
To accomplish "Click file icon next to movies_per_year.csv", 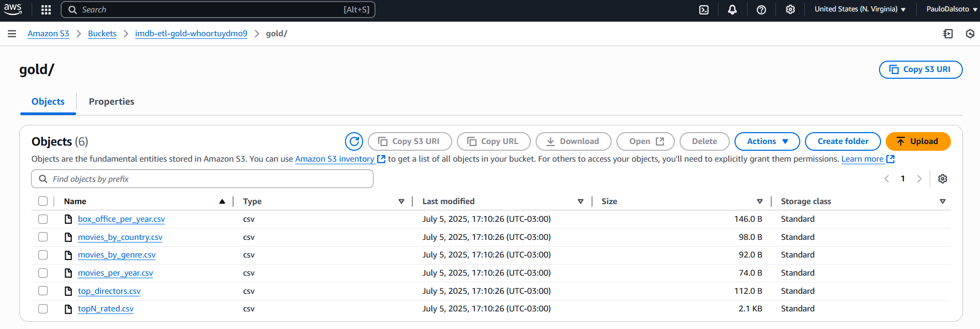I will coord(68,273).
